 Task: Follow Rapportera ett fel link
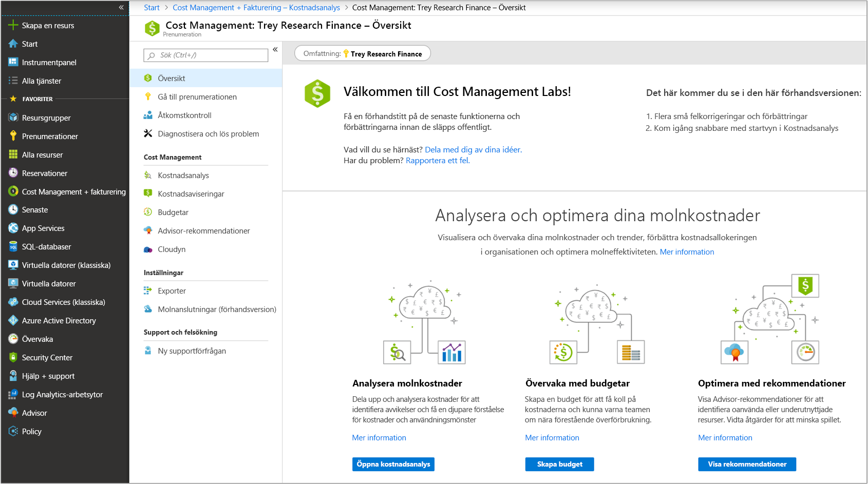438,160
